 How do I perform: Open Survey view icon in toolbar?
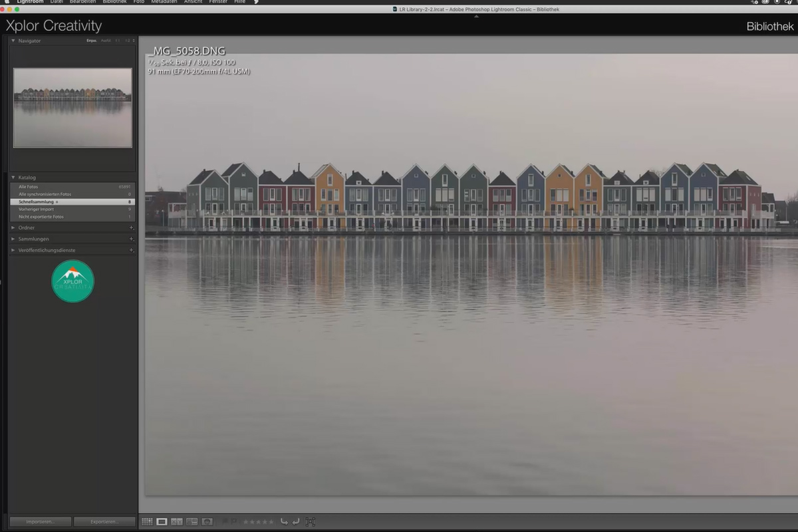[x=192, y=522]
